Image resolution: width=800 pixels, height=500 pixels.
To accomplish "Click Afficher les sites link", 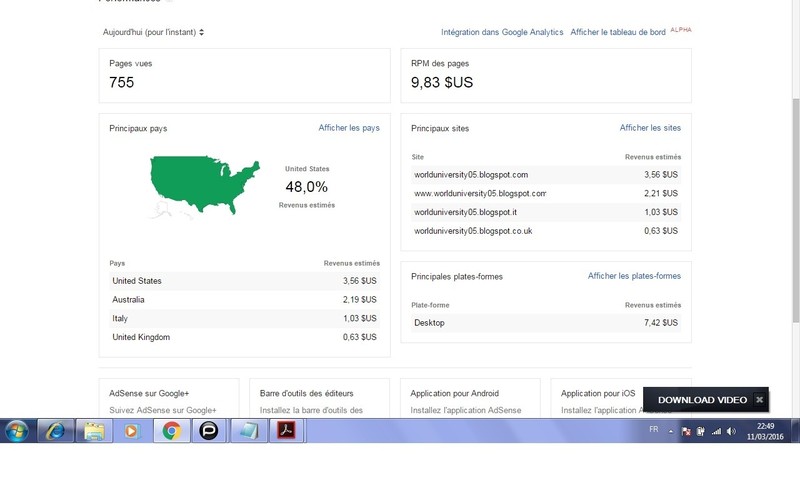I will click(x=650, y=128).
